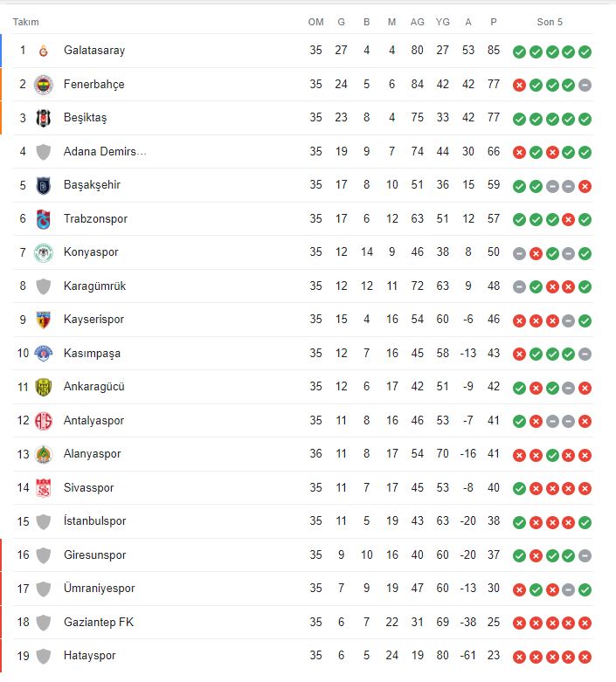Click the Galatasaray club logo

tap(43, 51)
